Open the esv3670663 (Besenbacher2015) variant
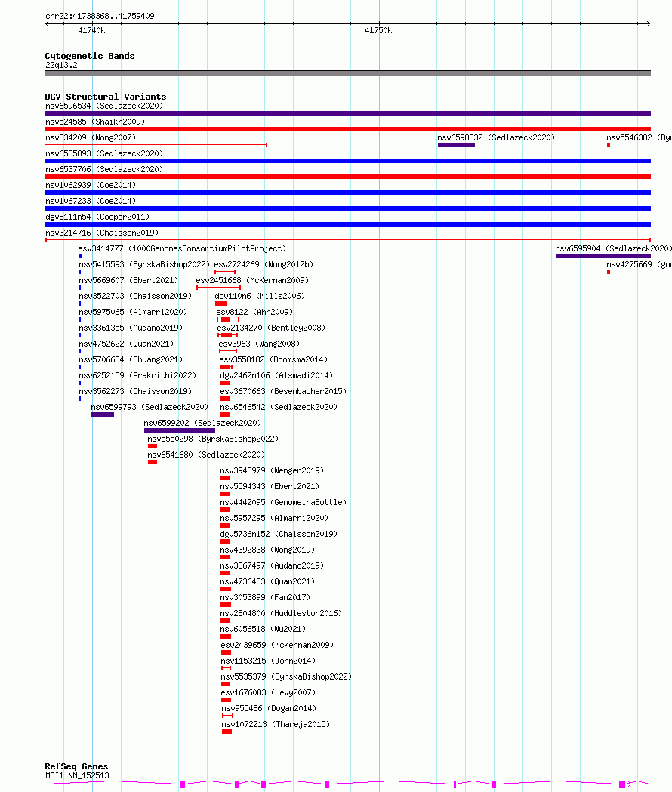Image resolution: width=672 pixels, height=792 pixels. click(x=283, y=391)
